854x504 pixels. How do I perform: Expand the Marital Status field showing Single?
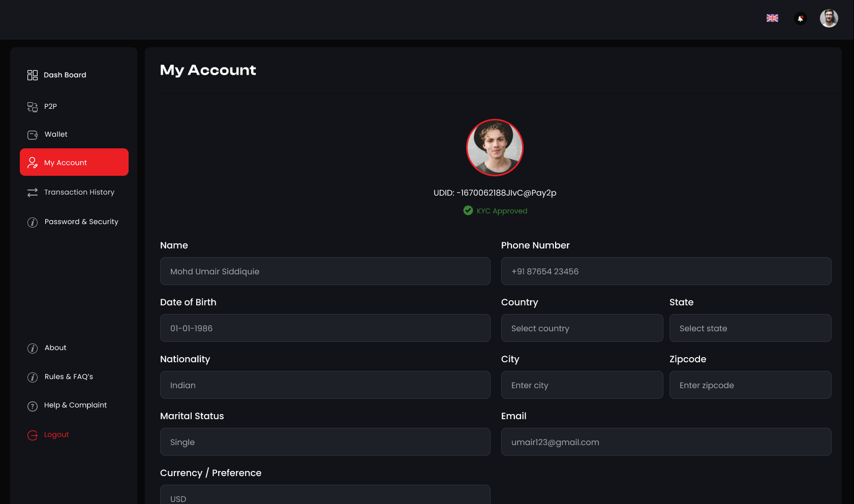click(325, 442)
